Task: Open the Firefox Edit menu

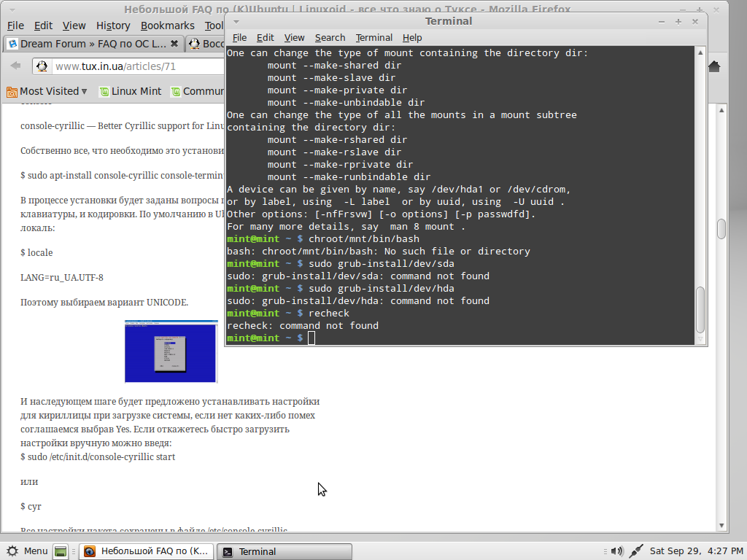Action: 43,26
